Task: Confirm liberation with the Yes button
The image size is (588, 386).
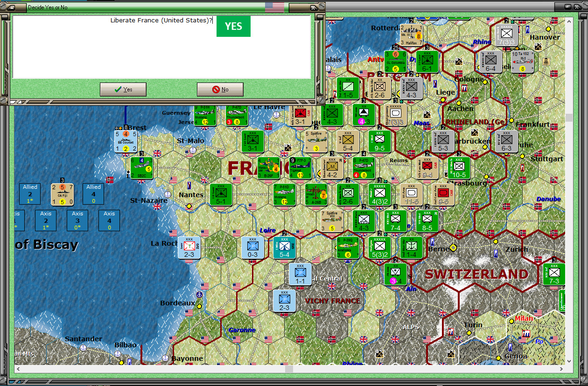Action: pyautogui.click(x=123, y=90)
